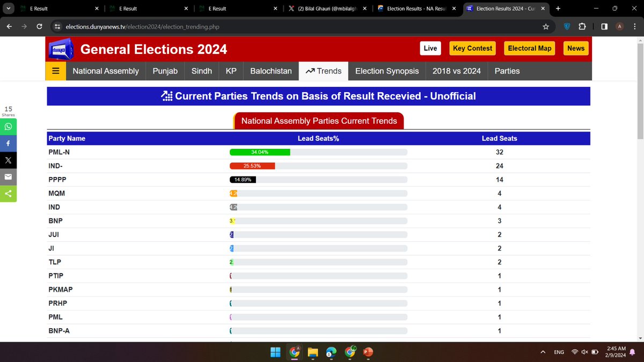Open the KP results menu item
This screenshot has height=362, width=644.
click(231, 71)
